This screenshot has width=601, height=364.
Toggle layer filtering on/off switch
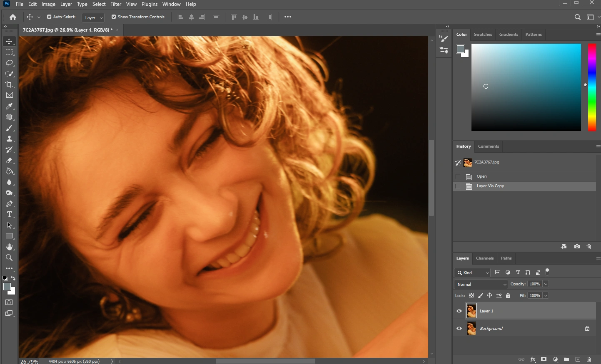click(x=547, y=272)
